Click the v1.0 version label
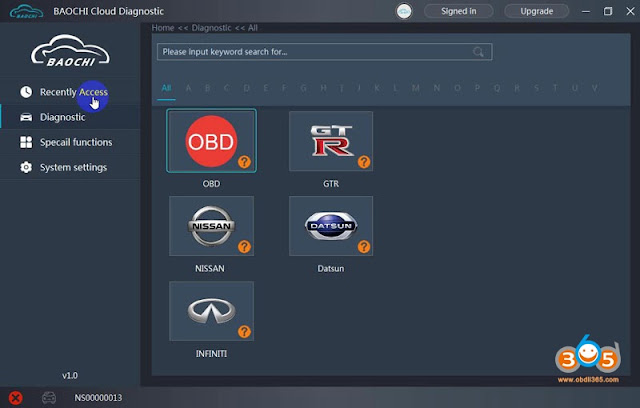The image size is (640, 408). [70, 375]
